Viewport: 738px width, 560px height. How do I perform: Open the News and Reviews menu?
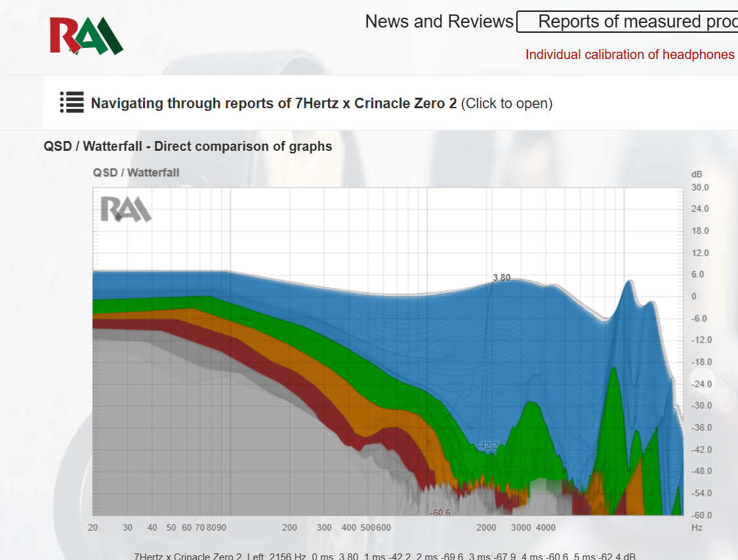[x=439, y=22]
